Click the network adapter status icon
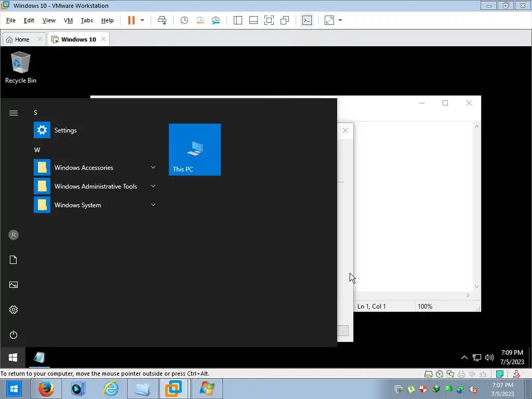This screenshot has width=532, height=399. (450, 374)
